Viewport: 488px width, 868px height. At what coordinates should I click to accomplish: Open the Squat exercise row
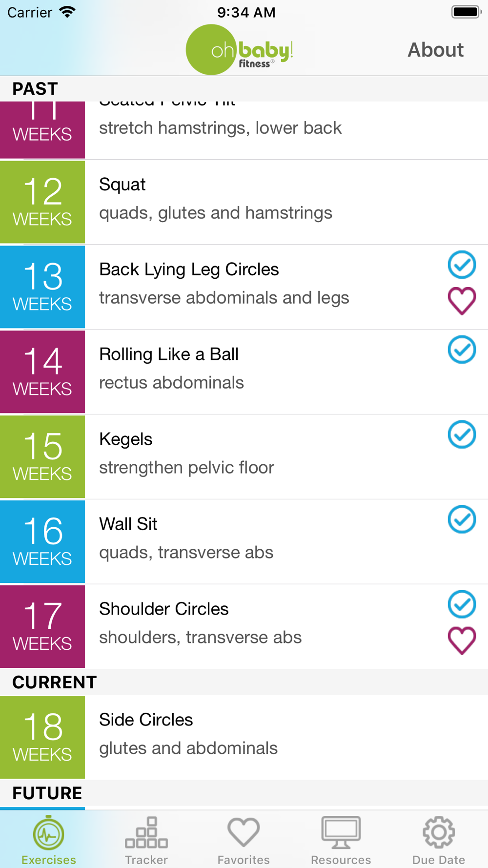244,202
